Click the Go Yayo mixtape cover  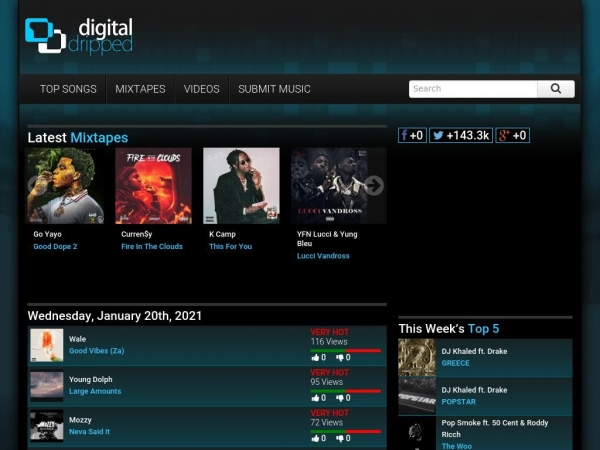65,186
